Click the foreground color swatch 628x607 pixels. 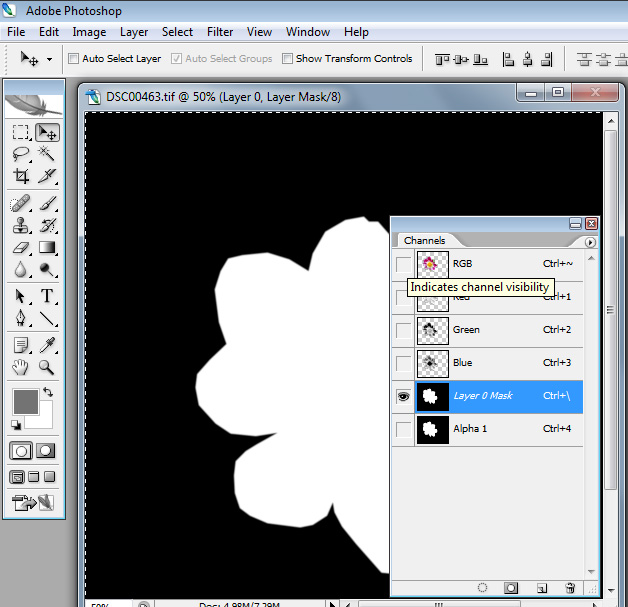24,402
